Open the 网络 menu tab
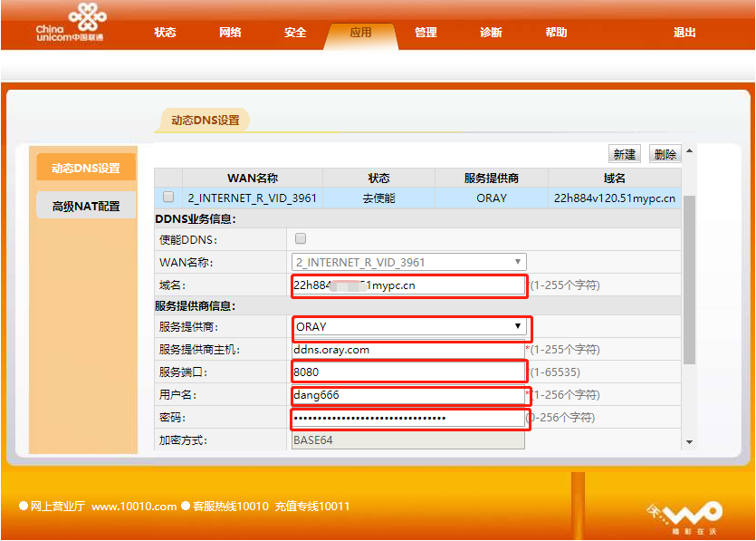Viewport: 756px width, 541px height. (x=230, y=33)
